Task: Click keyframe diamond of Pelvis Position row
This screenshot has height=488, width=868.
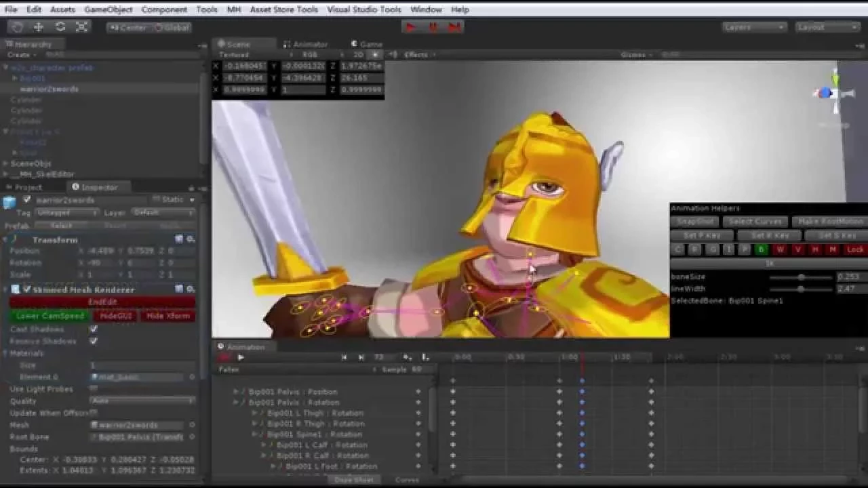Action: click(x=418, y=392)
